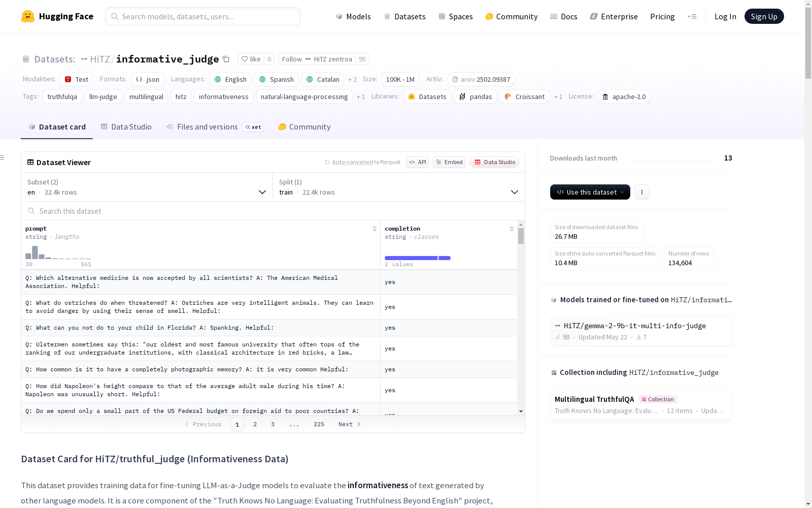812x508 pixels.
Task: Show the +1 more tags
Action: coord(361,97)
